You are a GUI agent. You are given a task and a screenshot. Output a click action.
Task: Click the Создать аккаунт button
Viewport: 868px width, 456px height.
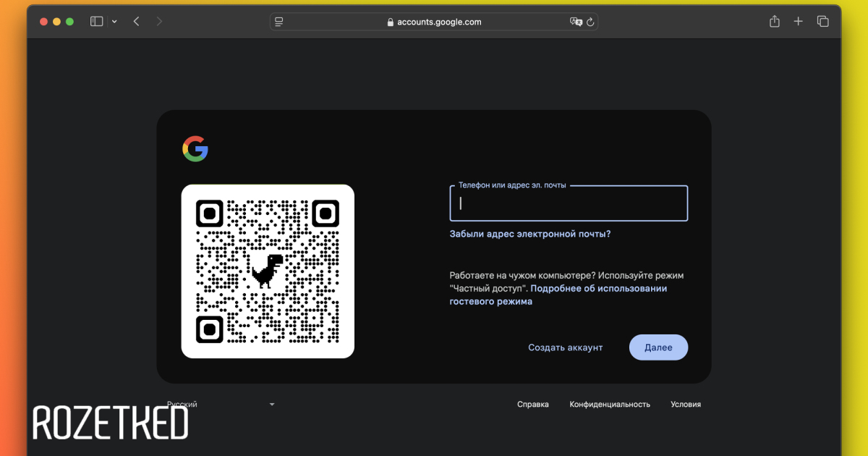[x=565, y=347]
